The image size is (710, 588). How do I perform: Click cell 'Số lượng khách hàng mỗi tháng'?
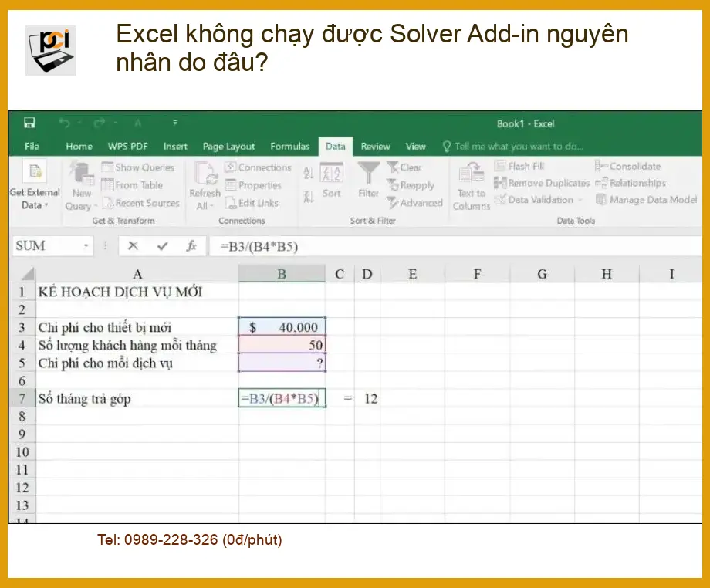point(137,345)
